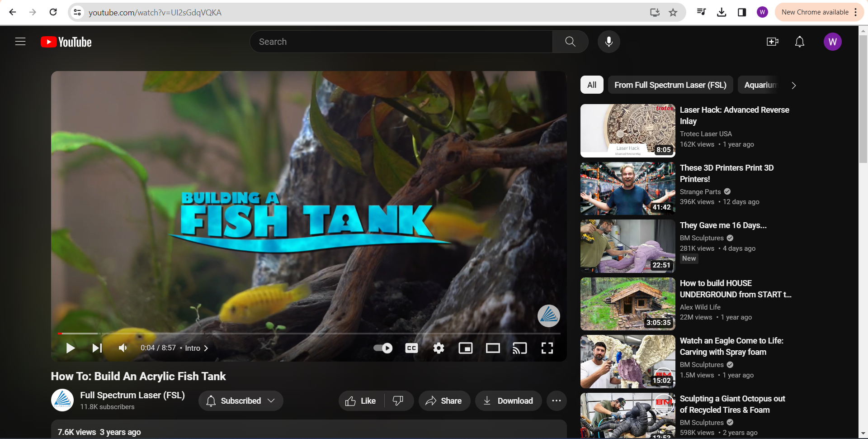Select the All filter chip
Image resolution: width=868 pixels, height=439 pixels.
[591, 85]
